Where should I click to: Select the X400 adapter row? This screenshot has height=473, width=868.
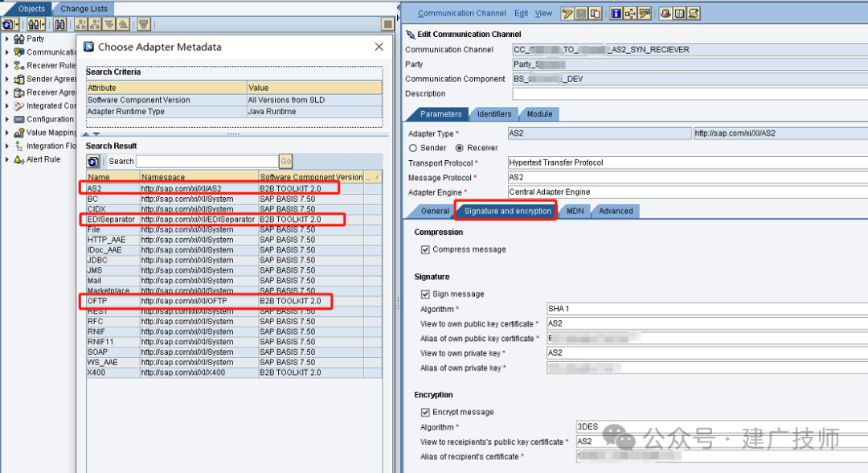pyautogui.click(x=234, y=372)
